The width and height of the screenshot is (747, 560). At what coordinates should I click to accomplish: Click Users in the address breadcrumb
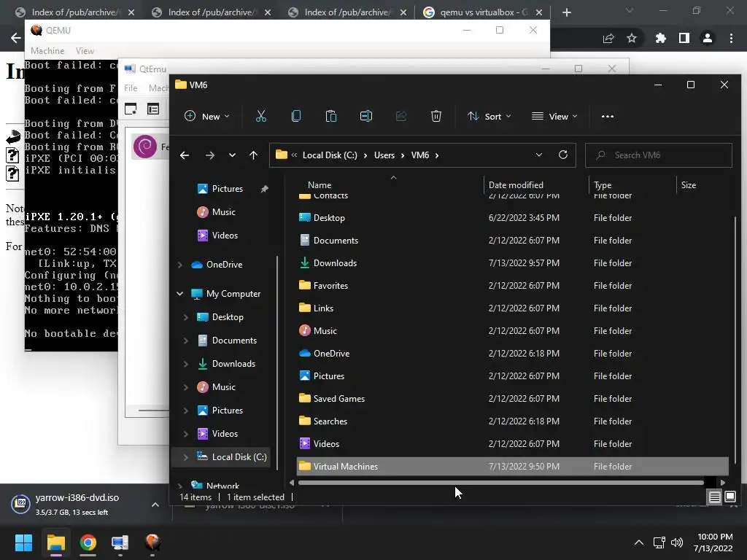[384, 155]
